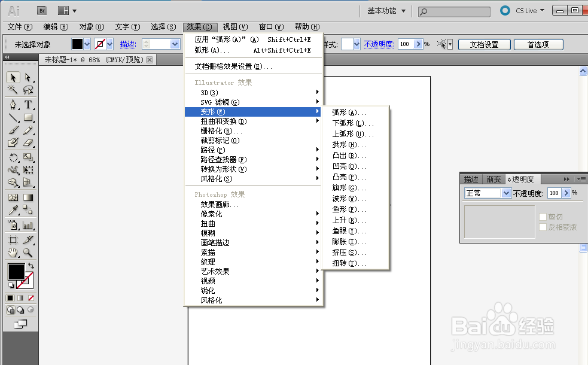Open the stroke weight dropdown in the control bar
The image size is (588, 365).
175,44
